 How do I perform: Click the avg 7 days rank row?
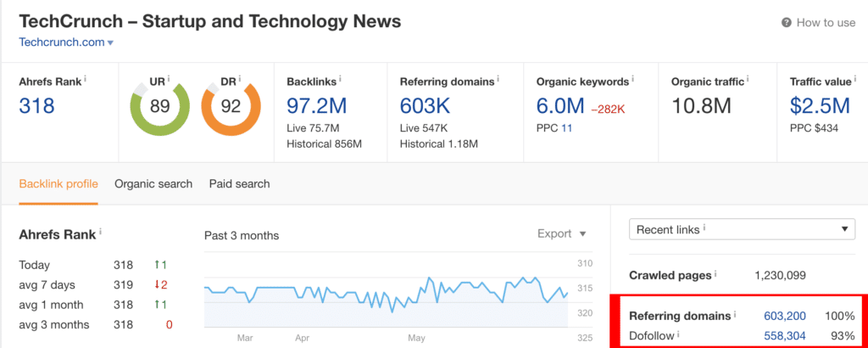[95, 285]
